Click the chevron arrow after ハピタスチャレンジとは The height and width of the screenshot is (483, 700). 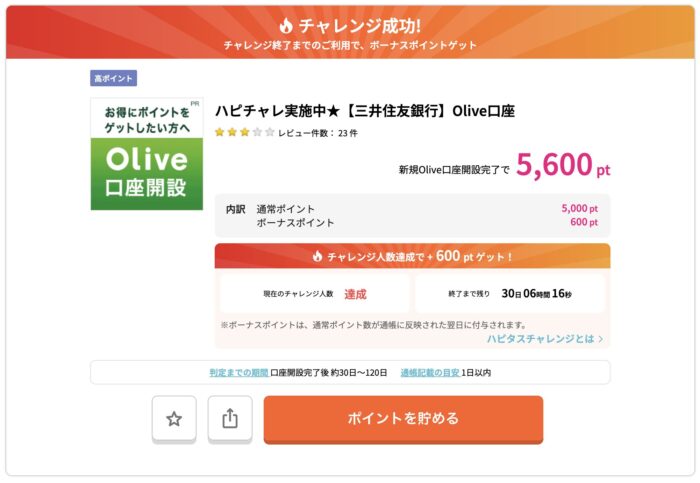click(x=601, y=339)
